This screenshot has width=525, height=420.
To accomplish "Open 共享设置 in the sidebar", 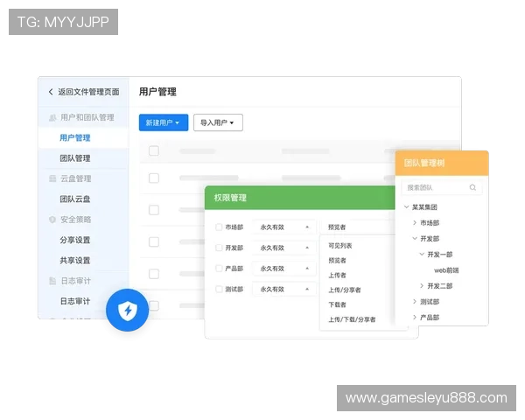I will (75, 260).
